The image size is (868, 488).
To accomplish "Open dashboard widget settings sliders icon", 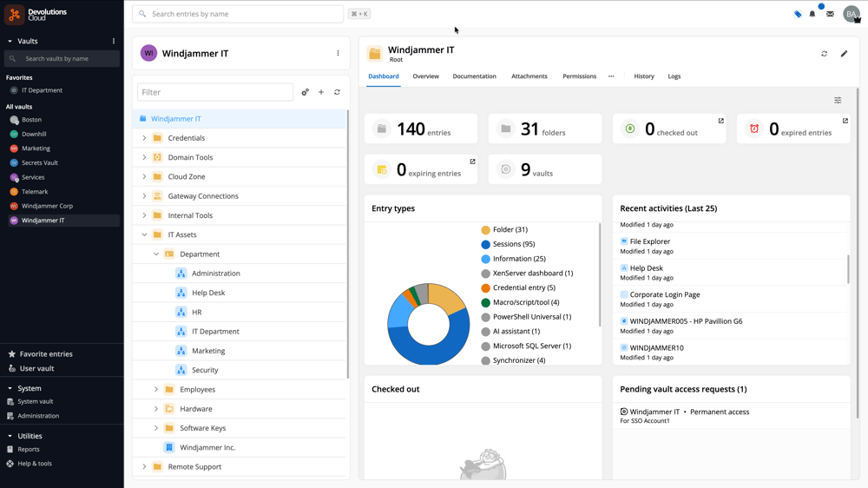I will (838, 100).
